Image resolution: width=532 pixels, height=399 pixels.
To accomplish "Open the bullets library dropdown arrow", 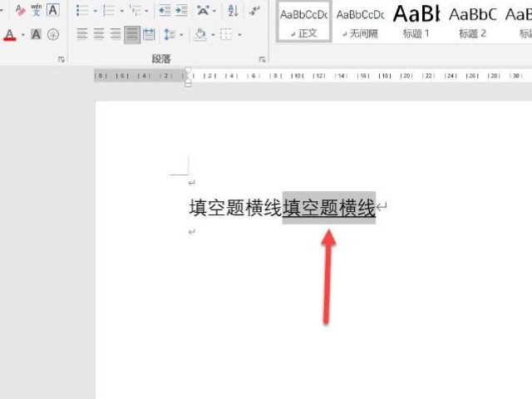I will [x=96, y=11].
